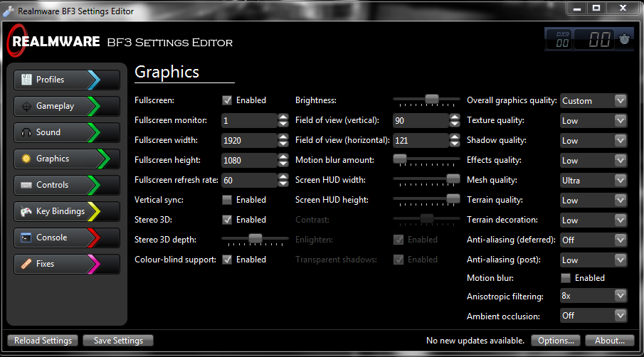Toggle the Stereo 3D Enabled checkbox
Viewport: 644px width, 357px height.
(227, 220)
